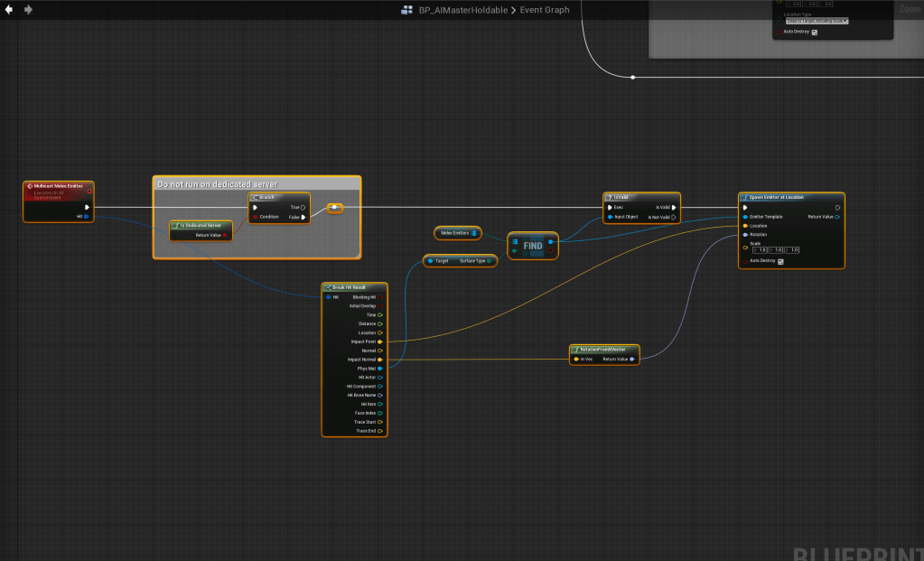Click the Impact Point output pin
This screenshot has width=924, height=561.
click(x=380, y=341)
